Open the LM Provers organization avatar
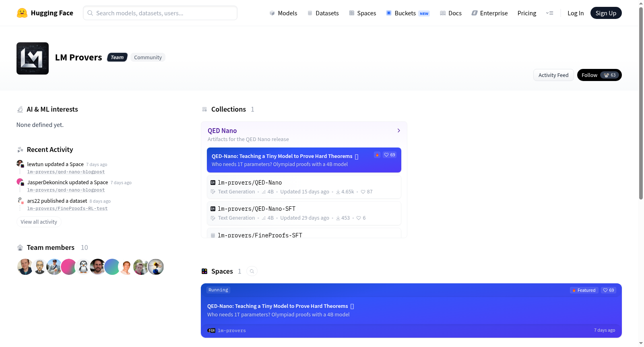Viewport: 644px width, 347px height. pyautogui.click(x=33, y=58)
